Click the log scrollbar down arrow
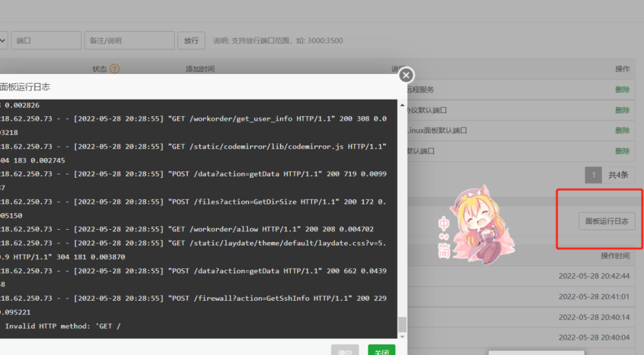Screen dimensions: 644x355 pos(402,336)
